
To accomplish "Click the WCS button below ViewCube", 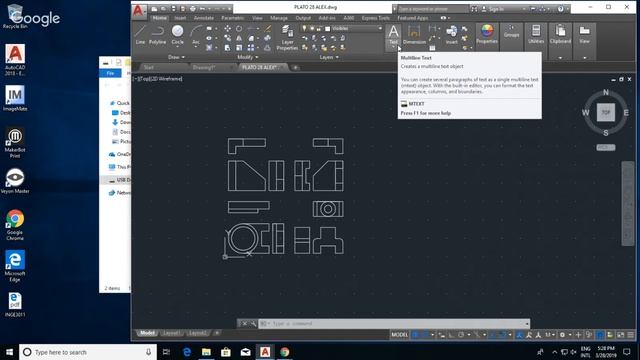I will [606, 147].
